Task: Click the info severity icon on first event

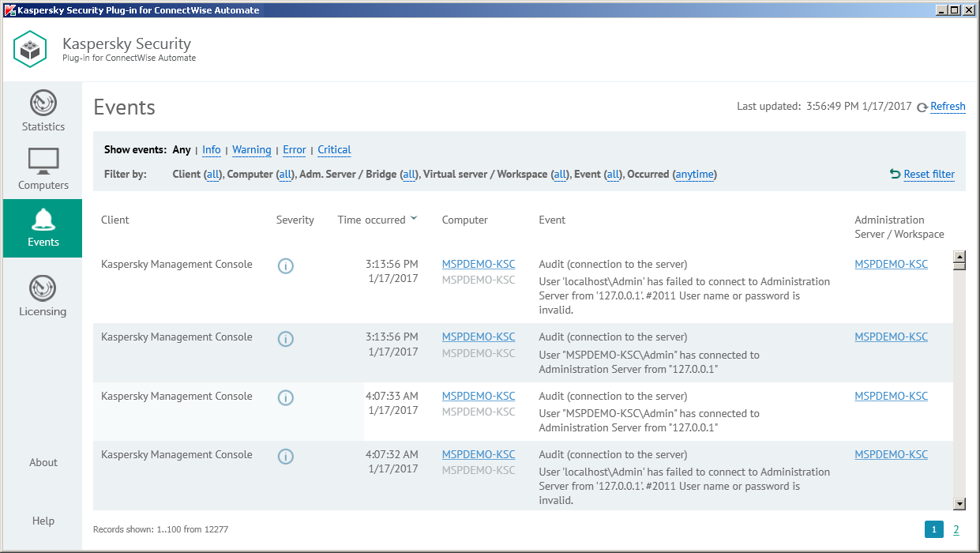Action: click(x=285, y=266)
